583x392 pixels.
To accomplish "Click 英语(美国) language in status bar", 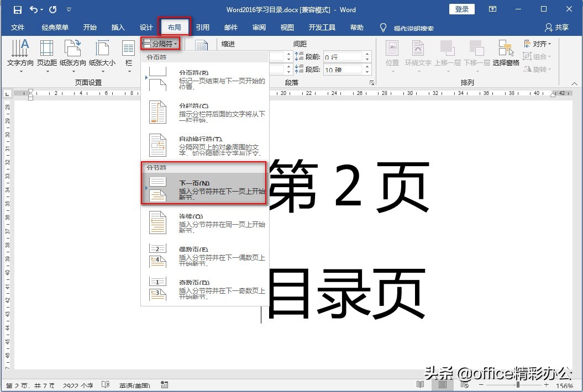I will pyautogui.click(x=135, y=386).
